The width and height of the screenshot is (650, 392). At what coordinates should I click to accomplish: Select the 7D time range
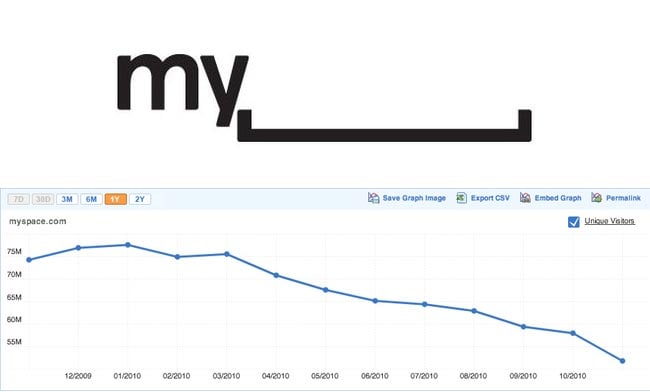(19, 199)
